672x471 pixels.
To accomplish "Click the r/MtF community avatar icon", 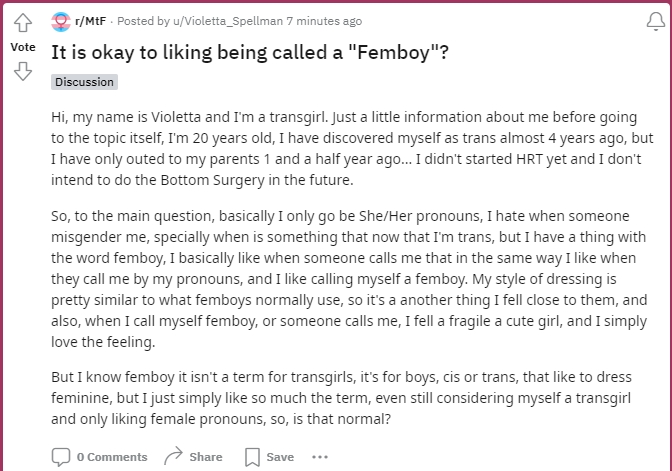I will click(61, 21).
